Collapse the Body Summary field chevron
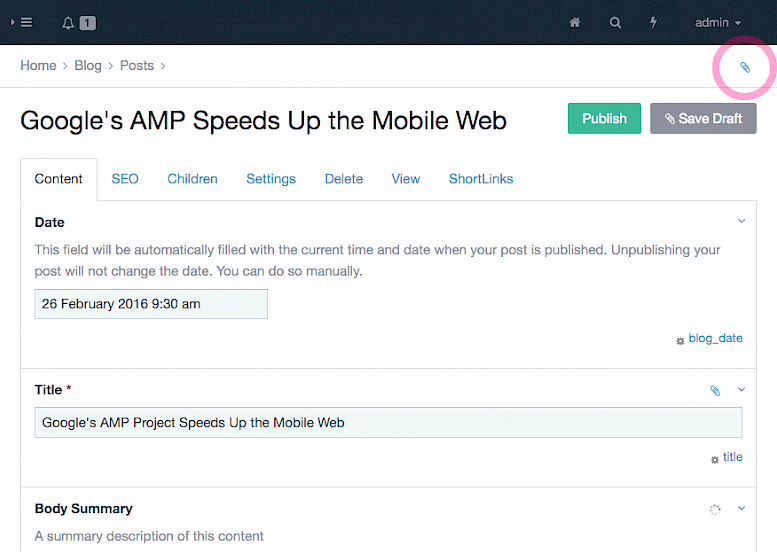 tap(741, 508)
